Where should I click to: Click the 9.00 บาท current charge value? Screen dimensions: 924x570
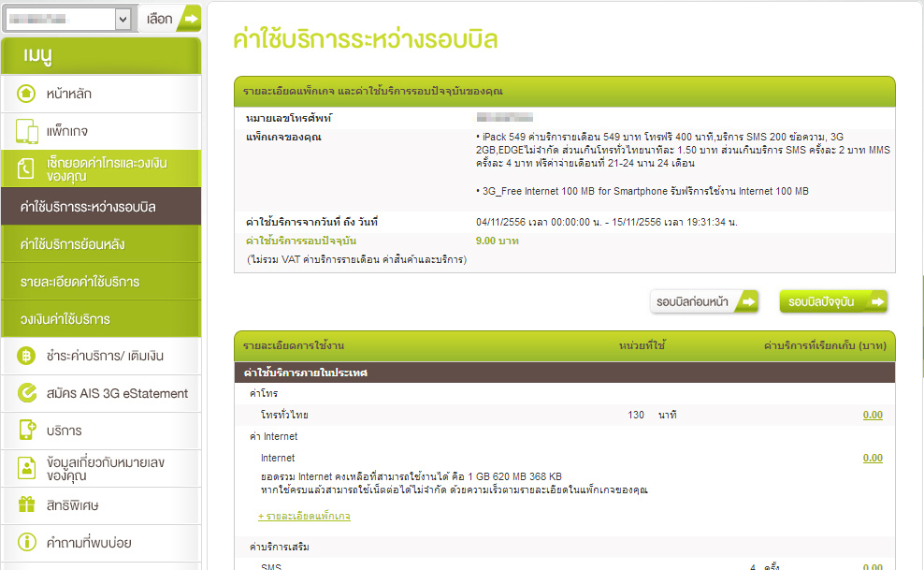pyautogui.click(x=498, y=241)
